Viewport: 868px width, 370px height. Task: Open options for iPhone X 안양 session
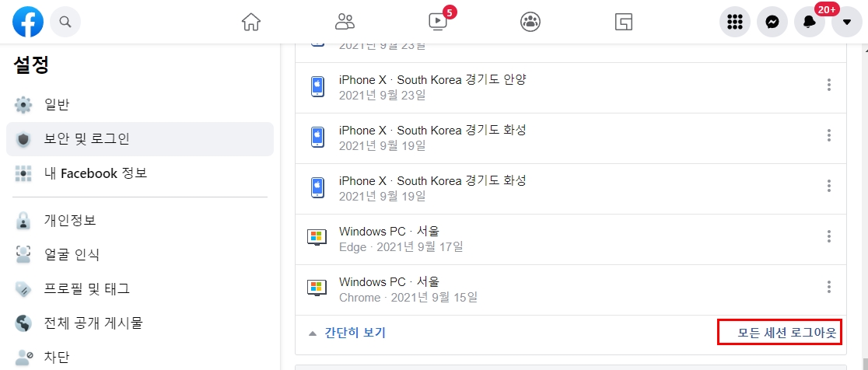(828, 85)
